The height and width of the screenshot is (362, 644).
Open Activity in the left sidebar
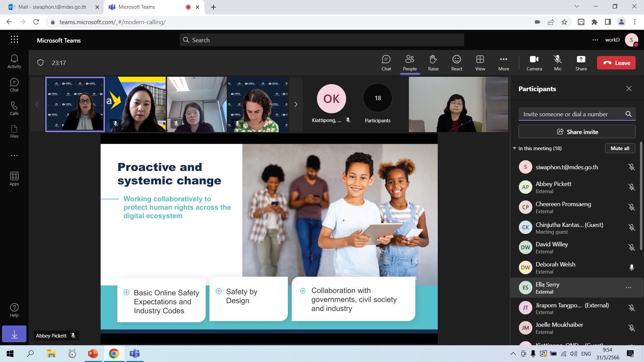pos(14,61)
